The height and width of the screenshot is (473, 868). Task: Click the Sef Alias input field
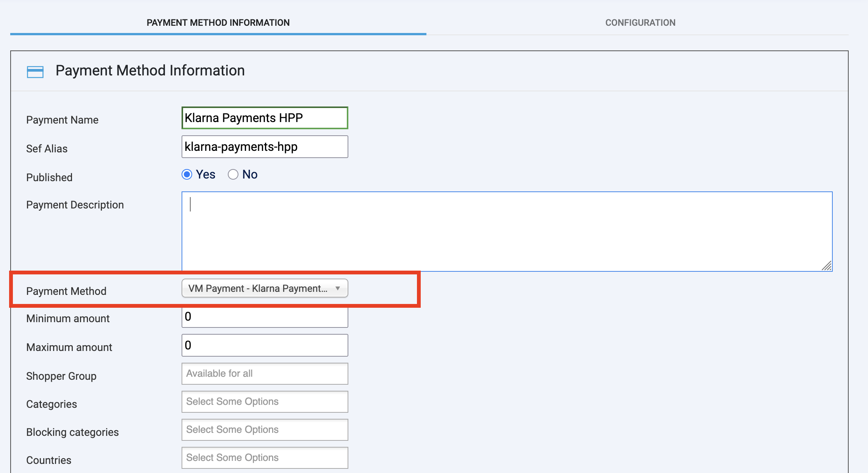tap(265, 147)
